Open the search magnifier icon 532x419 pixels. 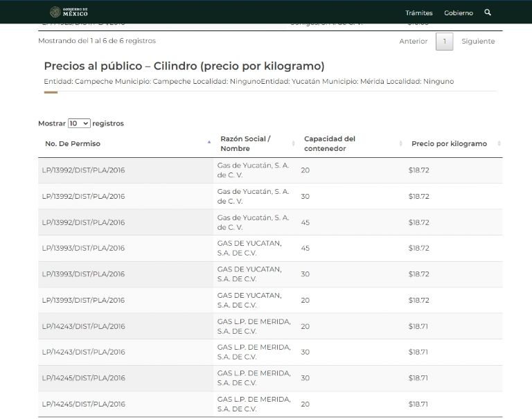(488, 12)
